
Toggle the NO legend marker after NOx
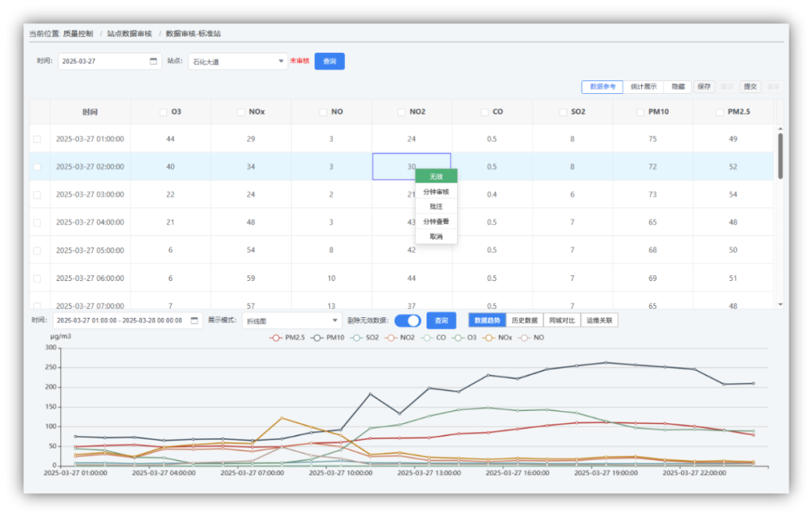524,337
